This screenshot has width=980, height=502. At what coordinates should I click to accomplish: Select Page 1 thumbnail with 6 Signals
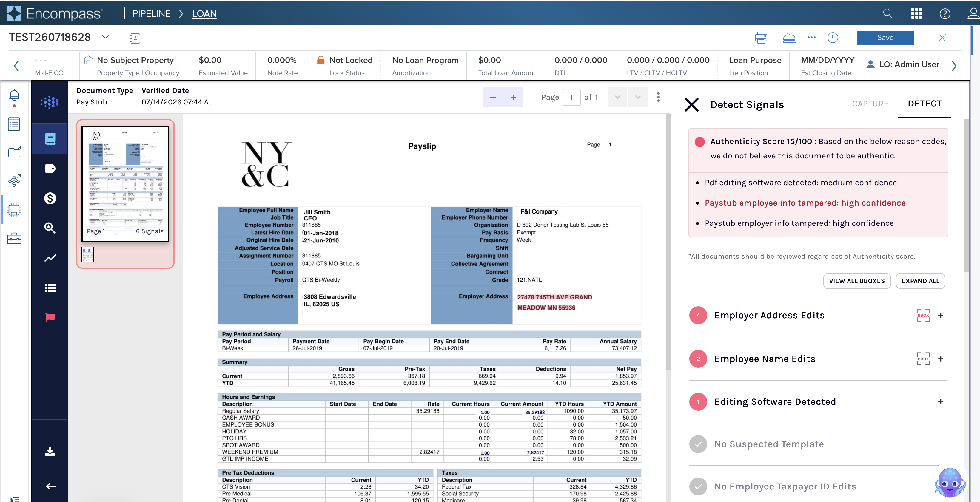point(125,184)
